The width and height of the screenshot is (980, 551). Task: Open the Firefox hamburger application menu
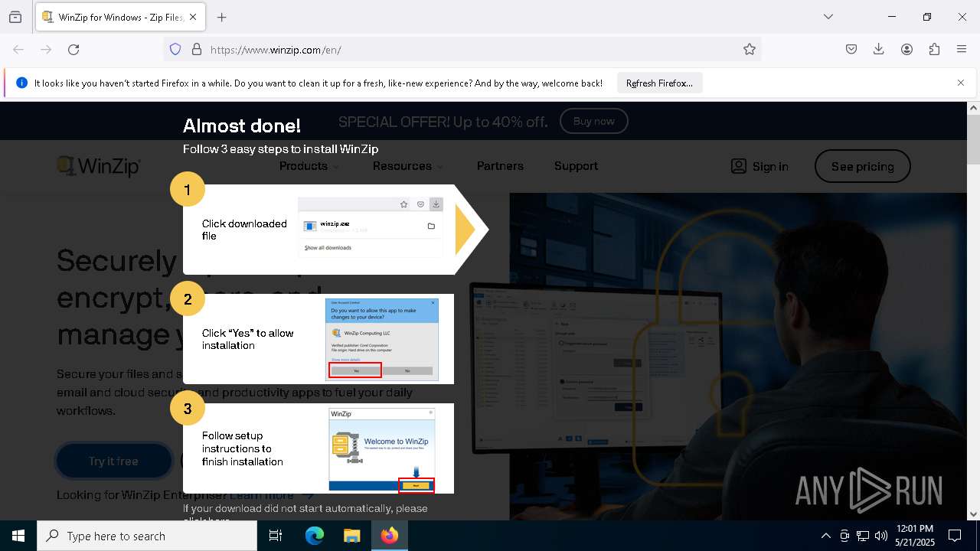[962, 49]
